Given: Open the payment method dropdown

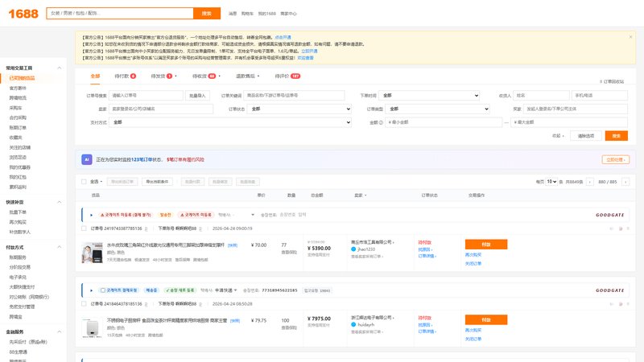Looking at the screenshot, I should 230,122.
